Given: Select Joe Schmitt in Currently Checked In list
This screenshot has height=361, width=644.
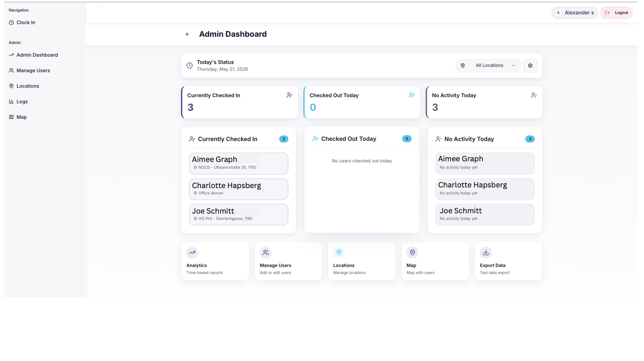Looking at the screenshot, I should coord(239,215).
